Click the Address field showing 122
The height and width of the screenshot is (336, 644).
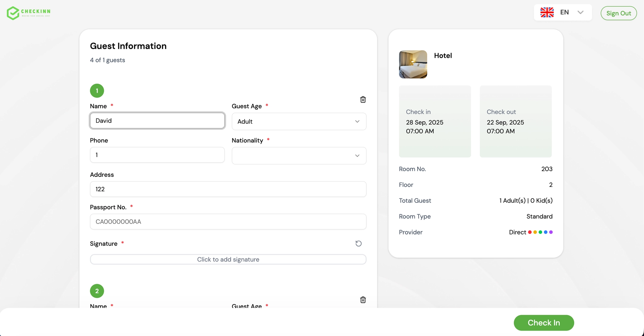pos(228,189)
